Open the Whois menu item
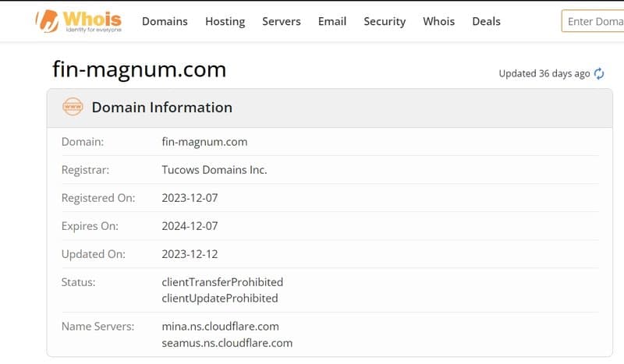 click(439, 22)
